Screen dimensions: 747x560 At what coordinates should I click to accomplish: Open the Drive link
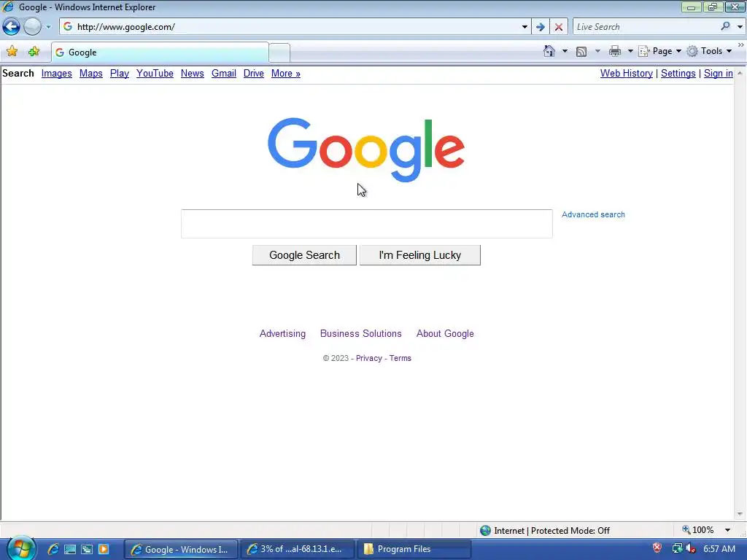tap(253, 74)
